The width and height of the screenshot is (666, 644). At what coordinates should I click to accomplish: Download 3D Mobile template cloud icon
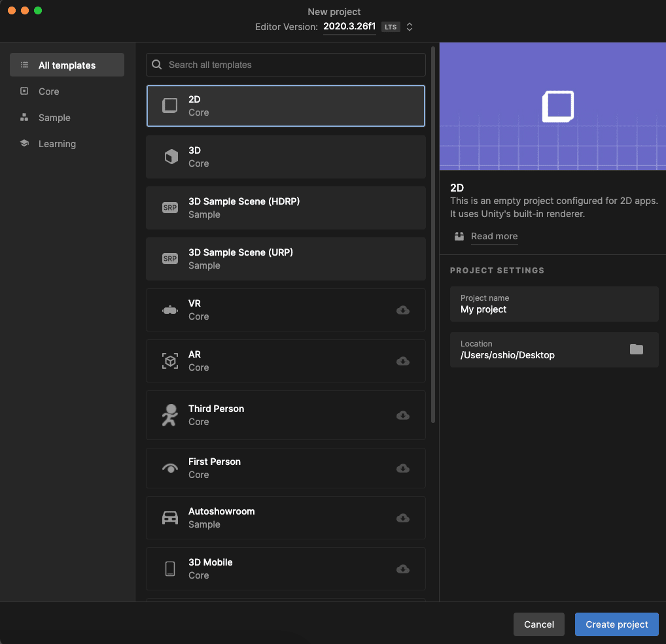(x=402, y=569)
